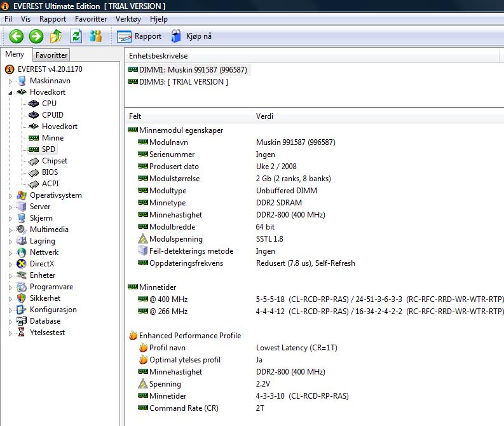The width and height of the screenshot is (504, 426).
Task: Click the Skjerm monitor icon
Action: (x=22, y=218)
